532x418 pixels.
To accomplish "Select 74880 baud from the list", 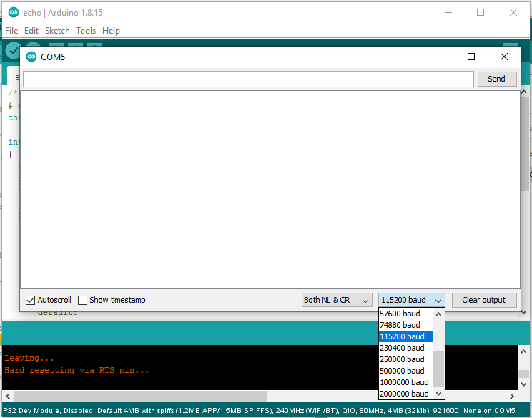I will pyautogui.click(x=405, y=325).
